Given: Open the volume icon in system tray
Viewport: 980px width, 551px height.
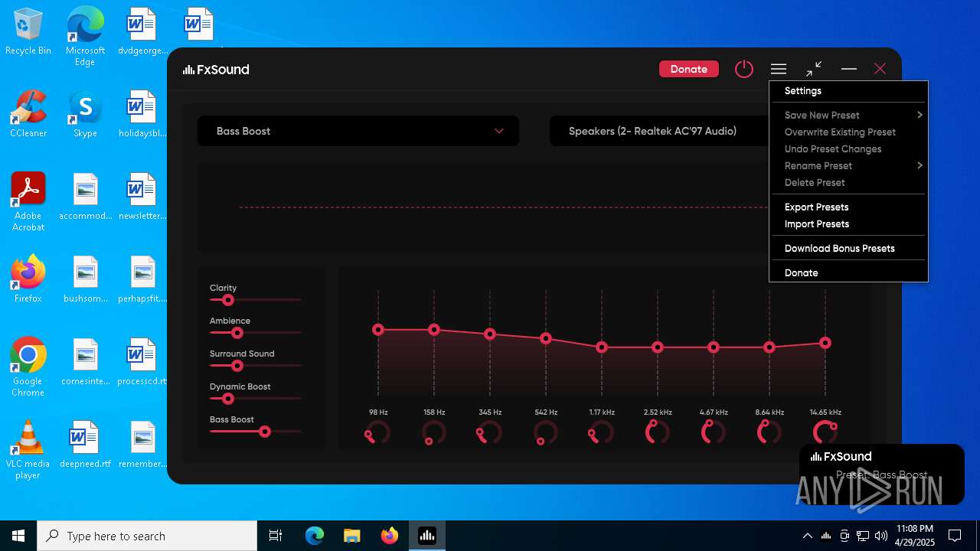Looking at the screenshot, I should (x=881, y=536).
